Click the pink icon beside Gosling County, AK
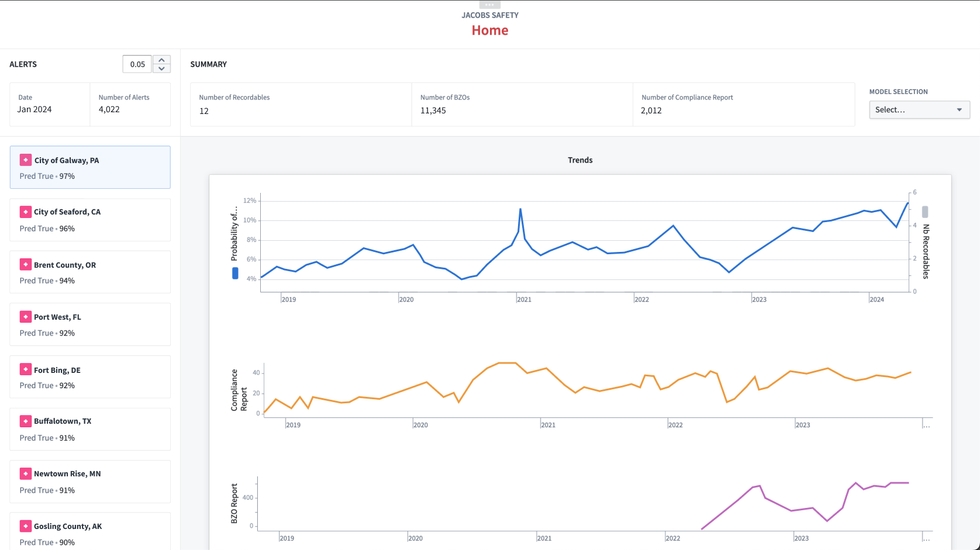 [26, 526]
